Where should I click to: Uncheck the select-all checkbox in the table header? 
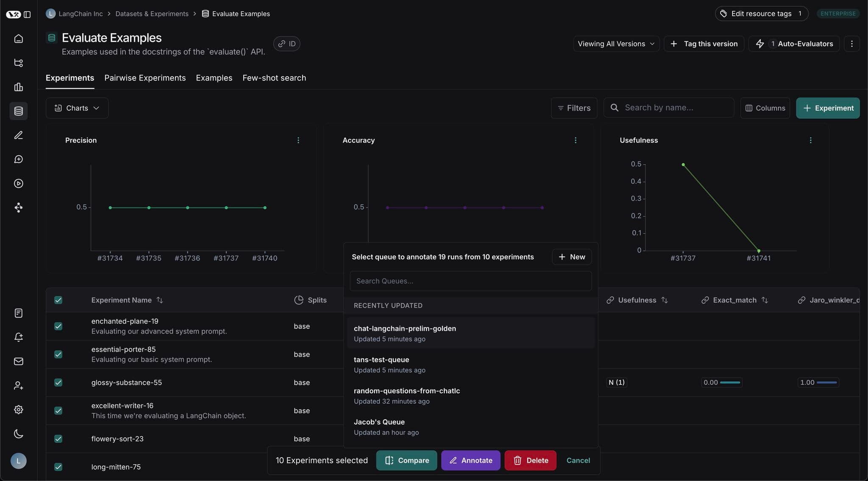[x=58, y=300]
